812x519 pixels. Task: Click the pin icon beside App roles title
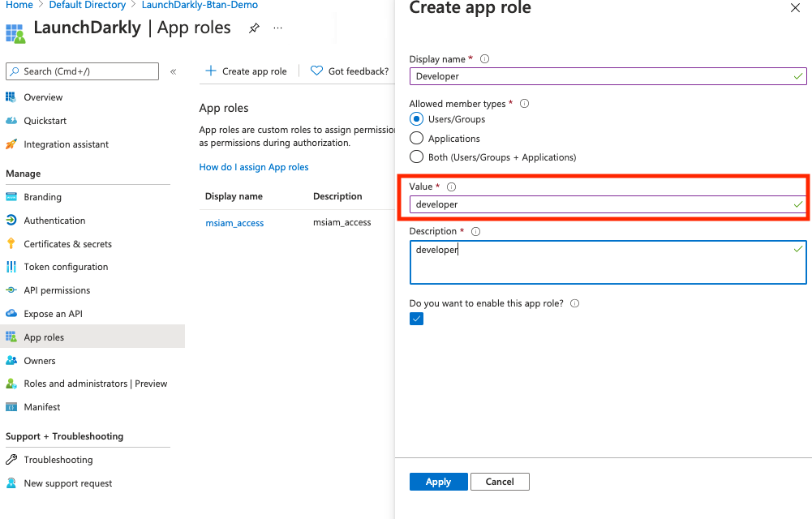point(254,28)
